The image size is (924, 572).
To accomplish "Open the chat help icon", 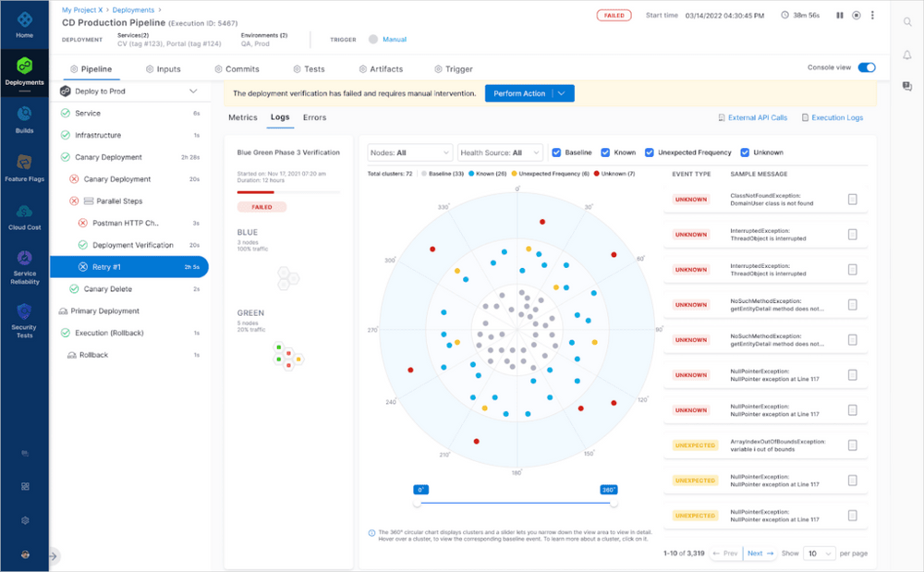I will (x=907, y=87).
